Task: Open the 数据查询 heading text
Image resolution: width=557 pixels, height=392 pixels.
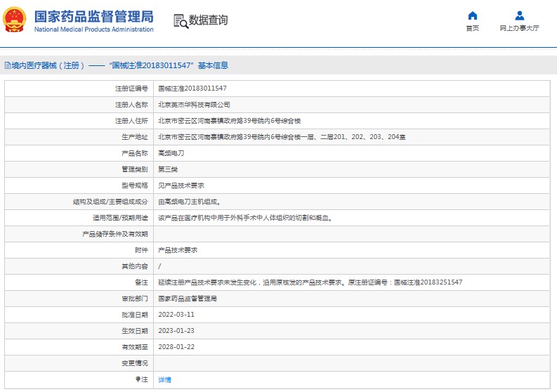Action: click(x=209, y=20)
